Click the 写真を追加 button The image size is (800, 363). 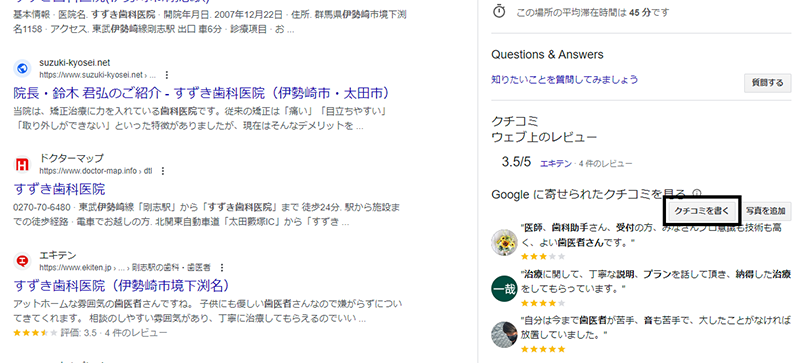(765, 211)
